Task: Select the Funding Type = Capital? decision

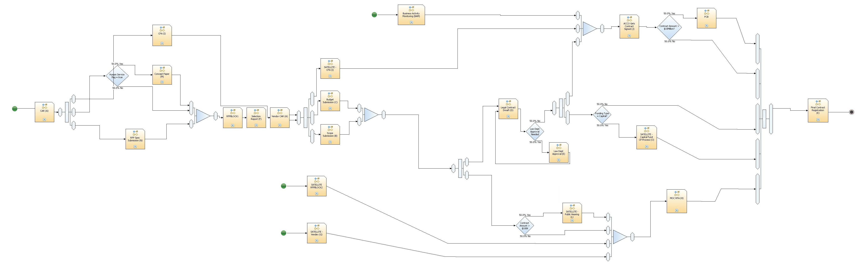Action: point(602,115)
